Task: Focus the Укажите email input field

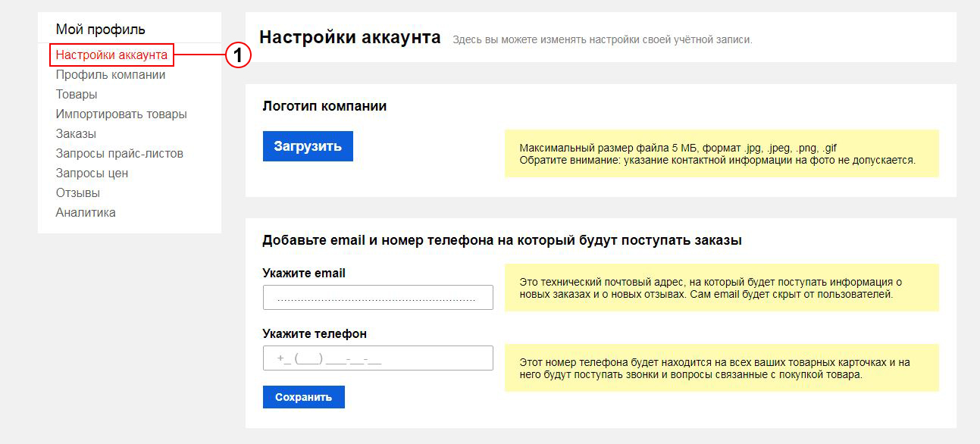Action: 378,298
